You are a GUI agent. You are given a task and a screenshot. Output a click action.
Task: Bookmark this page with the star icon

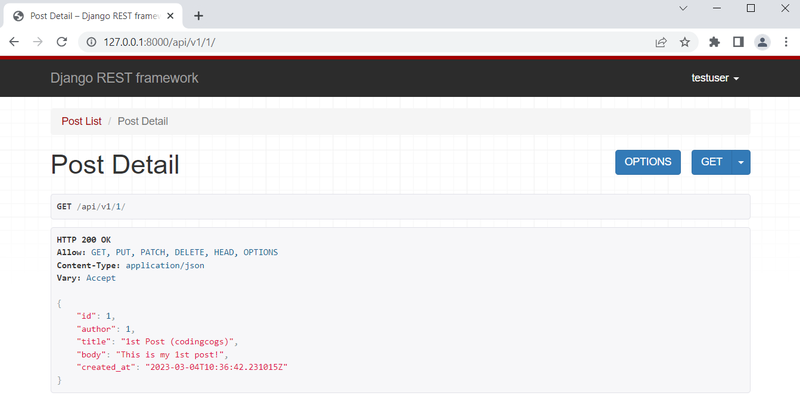click(685, 42)
